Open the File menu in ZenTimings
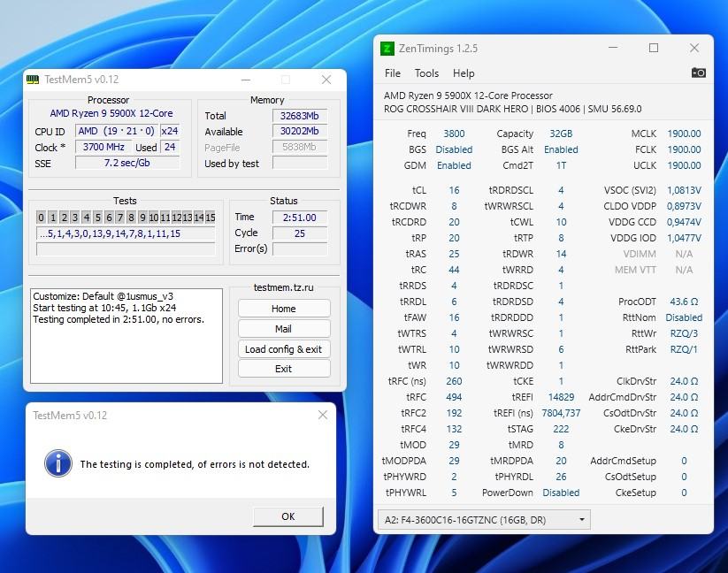The height and width of the screenshot is (573, 728). click(x=393, y=73)
